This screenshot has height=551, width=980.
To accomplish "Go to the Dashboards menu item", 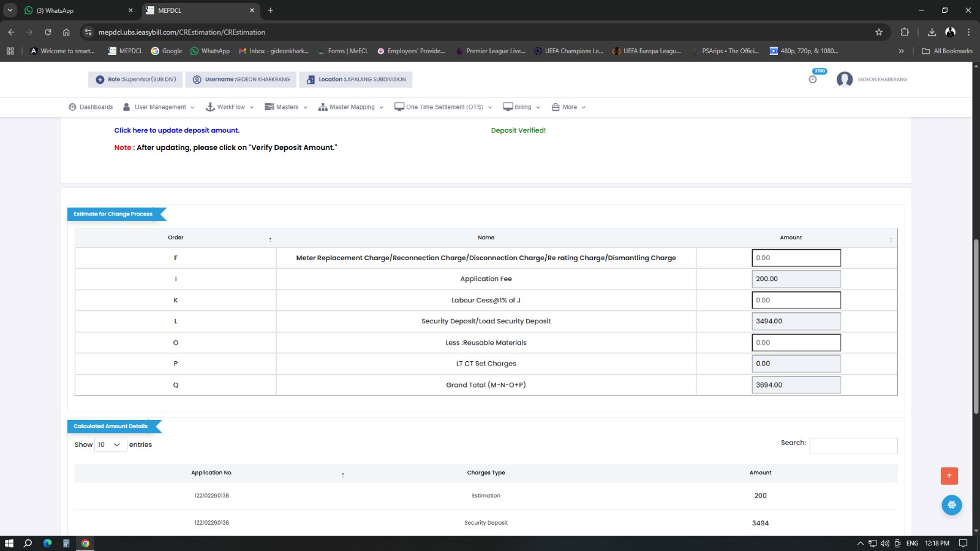I will (x=91, y=107).
